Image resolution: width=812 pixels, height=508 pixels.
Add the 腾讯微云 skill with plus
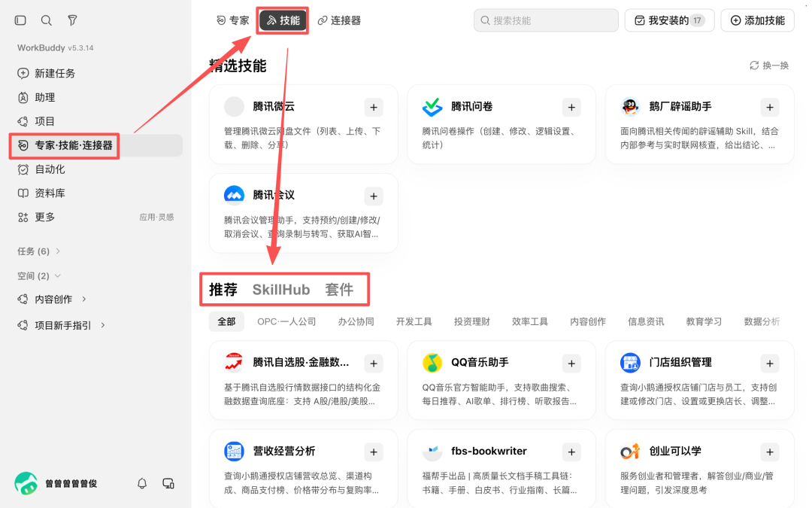(374, 108)
